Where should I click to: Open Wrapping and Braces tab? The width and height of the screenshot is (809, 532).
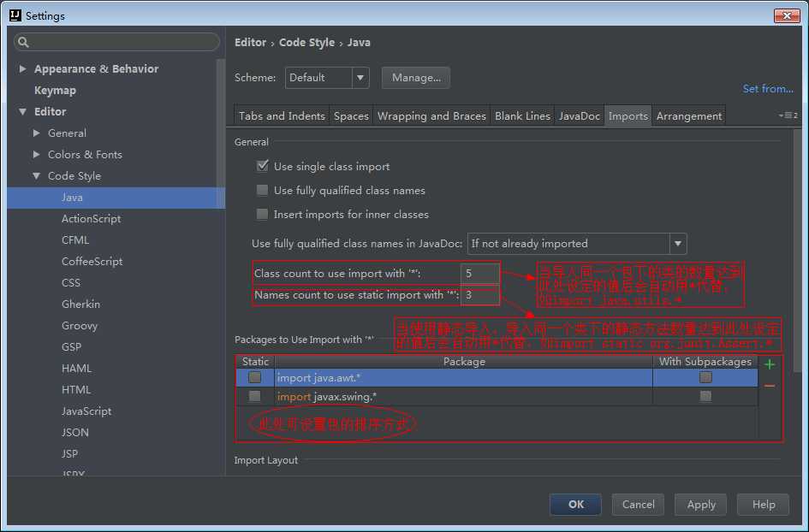(x=431, y=116)
